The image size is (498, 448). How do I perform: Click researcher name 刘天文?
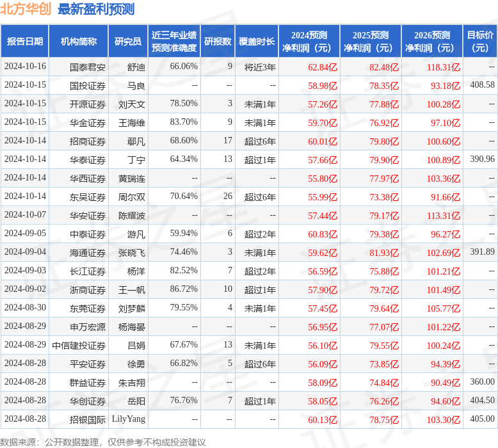[132, 104]
